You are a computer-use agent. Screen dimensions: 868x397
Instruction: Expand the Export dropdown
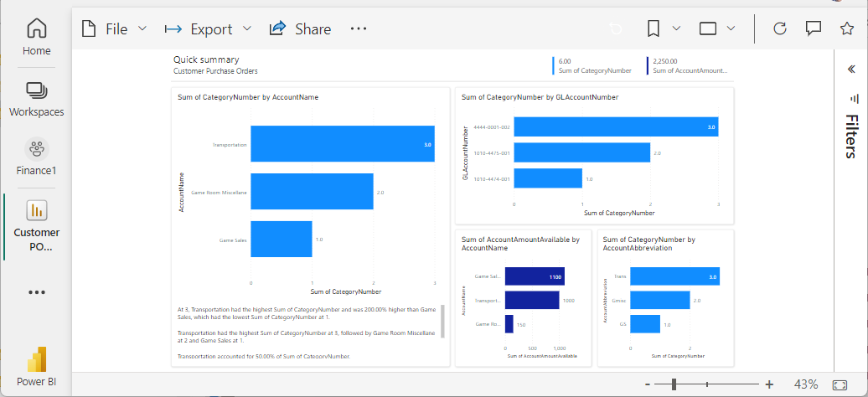pos(208,28)
